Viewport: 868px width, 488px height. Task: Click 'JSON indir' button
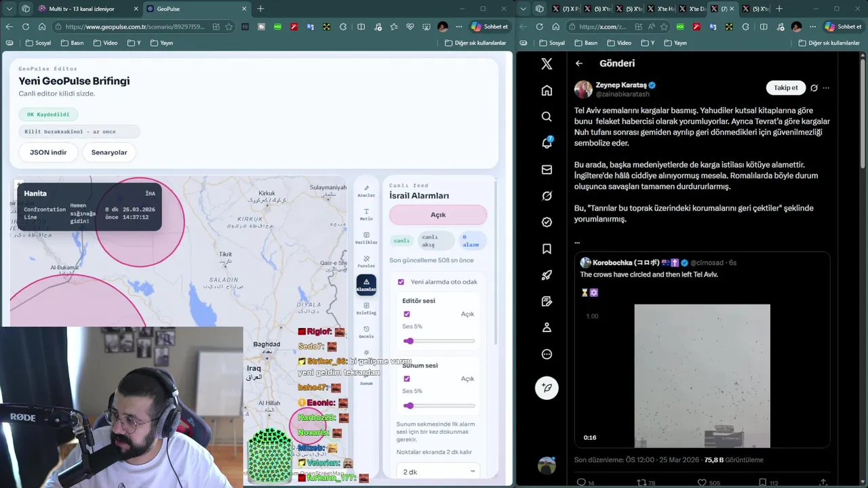click(x=48, y=152)
